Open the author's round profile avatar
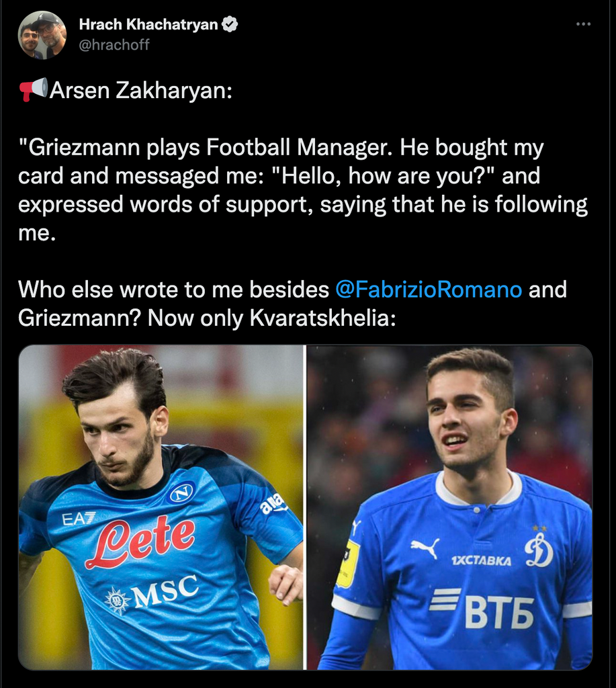The width and height of the screenshot is (616, 688). click(x=42, y=35)
